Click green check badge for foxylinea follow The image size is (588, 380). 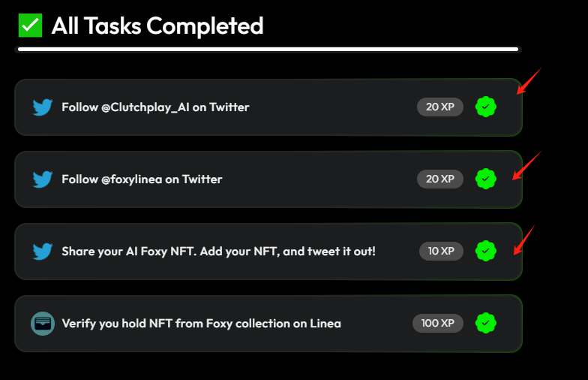(x=486, y=179)
